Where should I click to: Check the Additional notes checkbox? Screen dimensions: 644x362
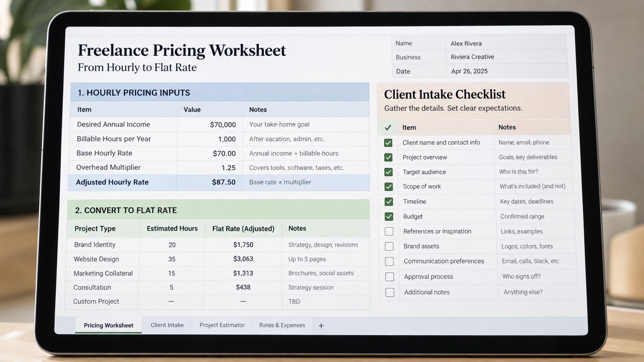[390, 292]
